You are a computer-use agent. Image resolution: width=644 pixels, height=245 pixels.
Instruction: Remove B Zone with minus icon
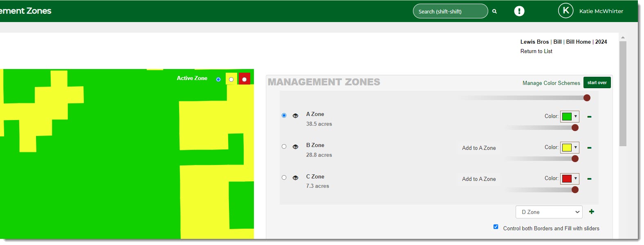click(x=589, y=148)
